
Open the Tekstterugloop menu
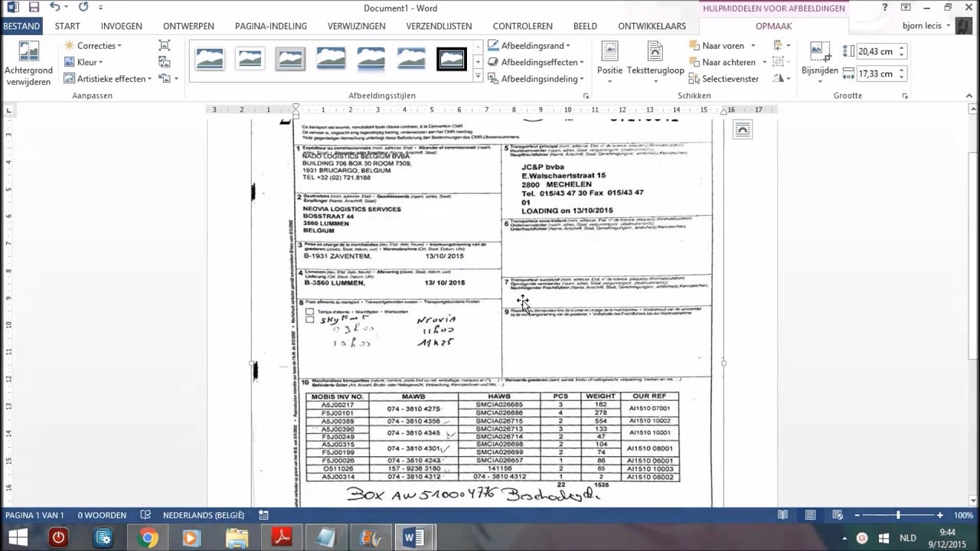(x=655, y=61)
